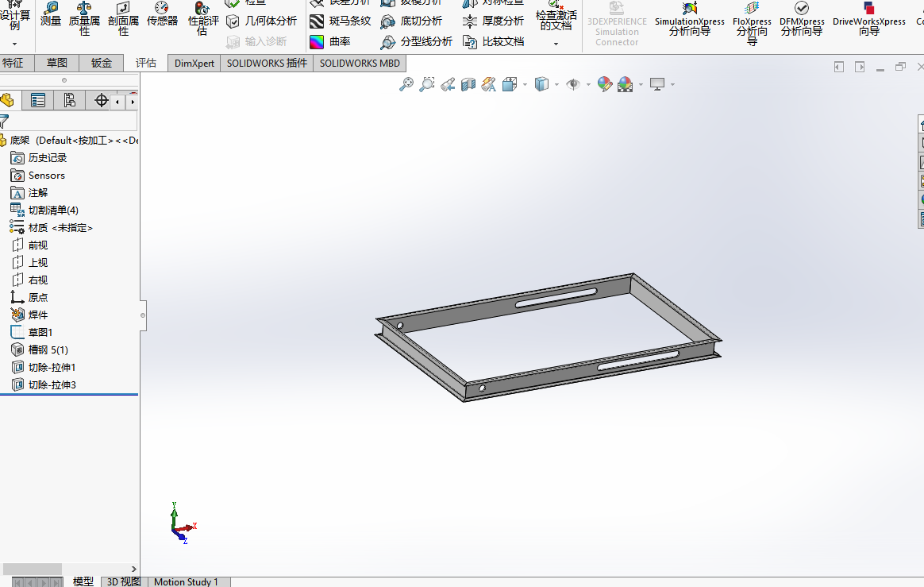The image size is (924, 587).
Task: Click the 性能评估 performance evaluation tool
Action: (x=202, y=19)
